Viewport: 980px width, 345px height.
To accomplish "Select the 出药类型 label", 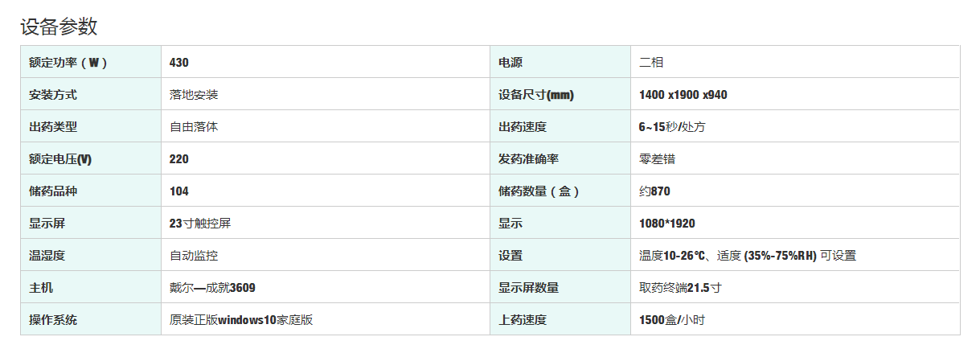I will (52, 127).
